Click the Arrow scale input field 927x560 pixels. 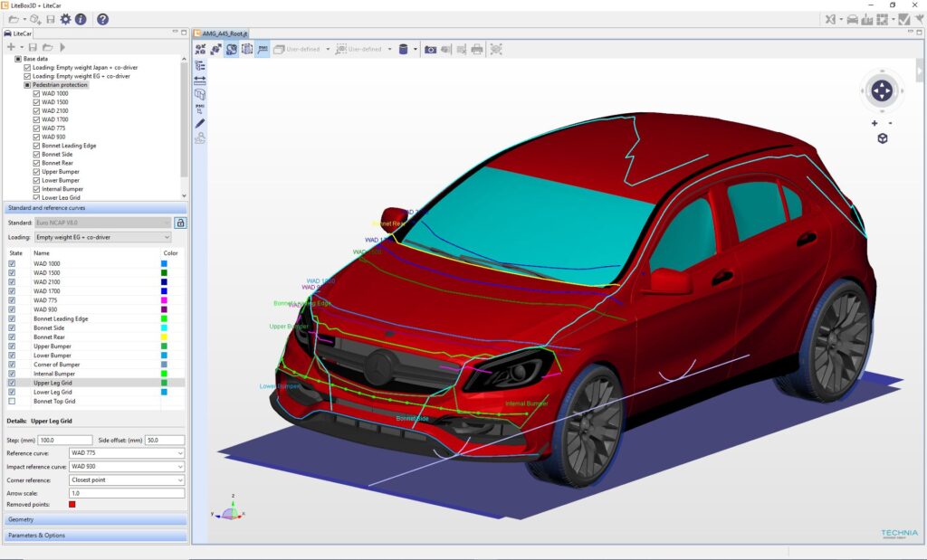click(x=127, y=493)
